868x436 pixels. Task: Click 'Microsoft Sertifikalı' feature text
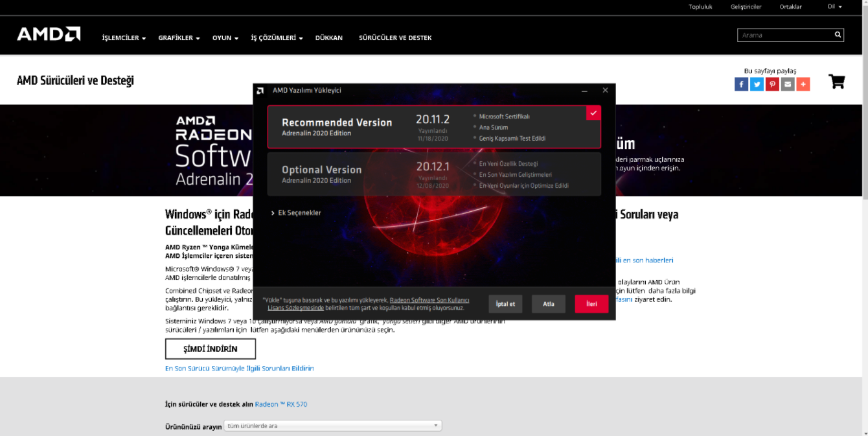505,117
